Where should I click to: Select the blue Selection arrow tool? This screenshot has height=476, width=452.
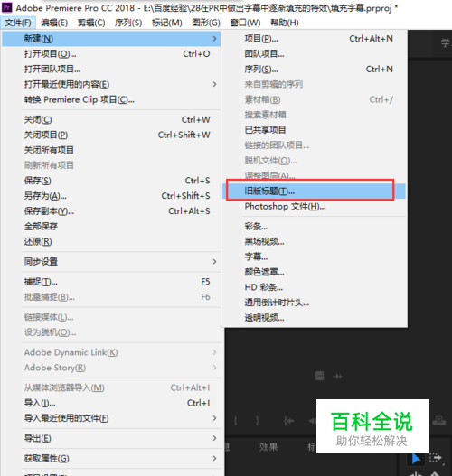[x=416, y=459]
